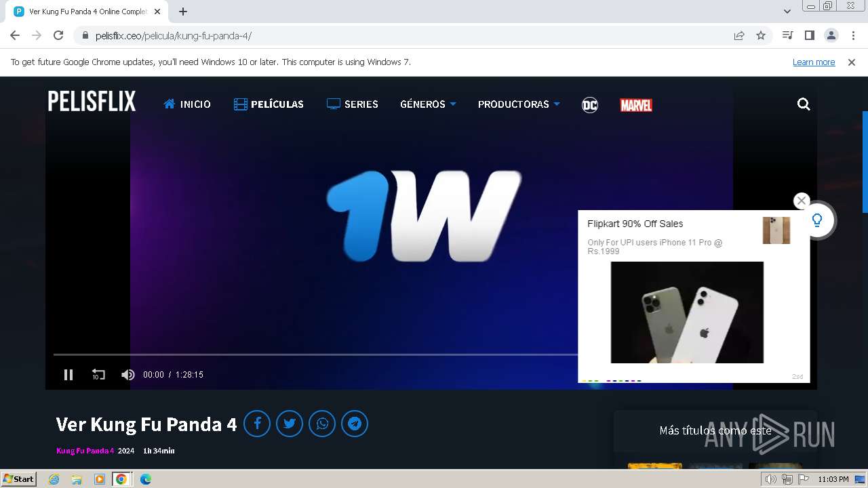This screenshot has width=868, height=488.
Task: Click the system tray volume icon
Action: [770, 479]
